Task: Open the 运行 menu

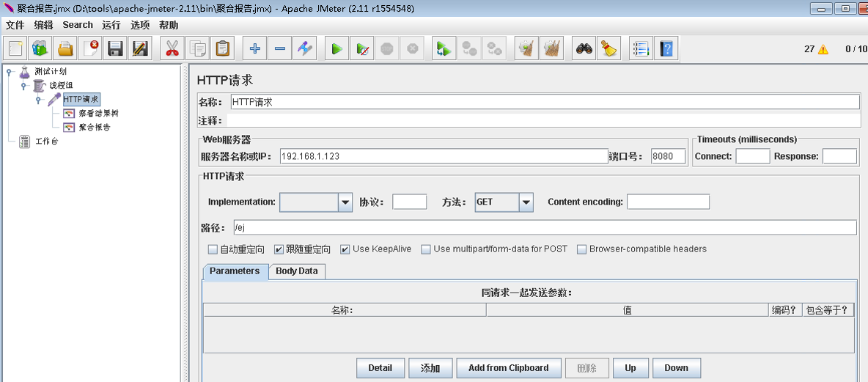Action: tap(111, 25)
